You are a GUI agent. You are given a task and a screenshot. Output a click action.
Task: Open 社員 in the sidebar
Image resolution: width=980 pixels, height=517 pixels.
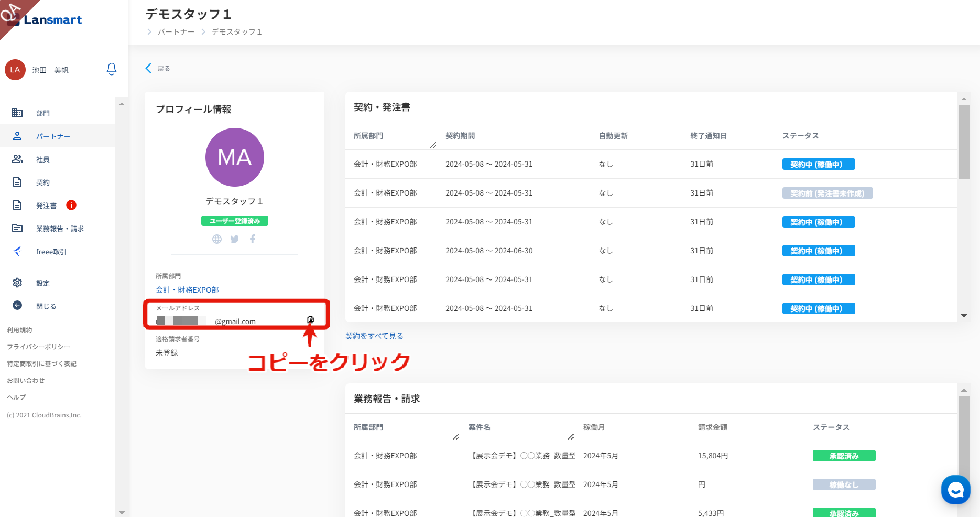click(x=43, y=159)
